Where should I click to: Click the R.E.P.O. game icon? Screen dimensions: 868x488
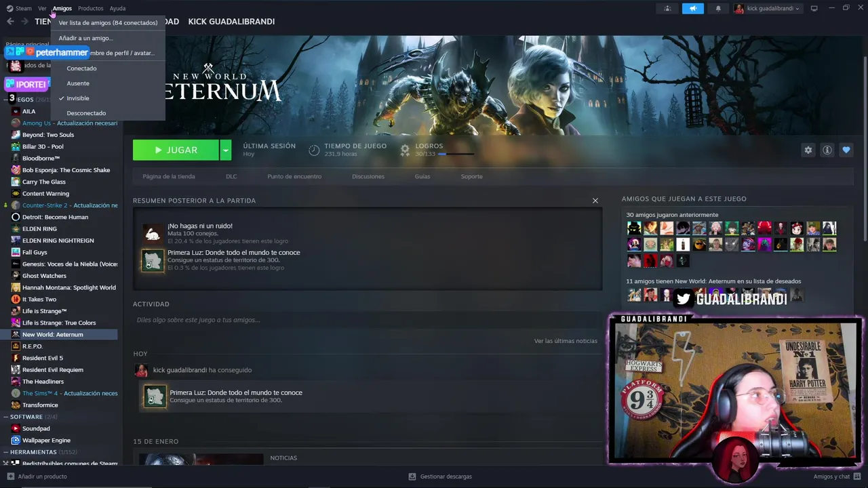pos(16,346)
